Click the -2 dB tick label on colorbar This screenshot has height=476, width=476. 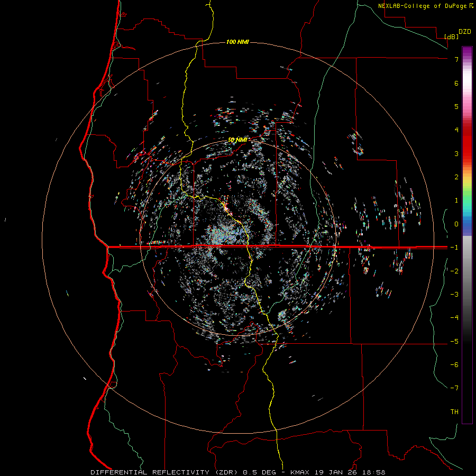(x=454, y=271)
